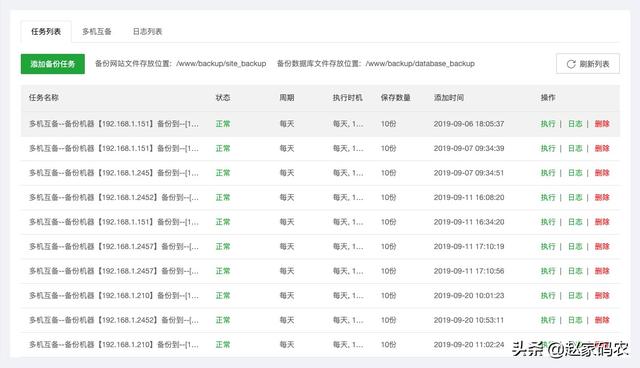Open 日志 for task added 2019-09-07 09:34:39

point(575,149)
